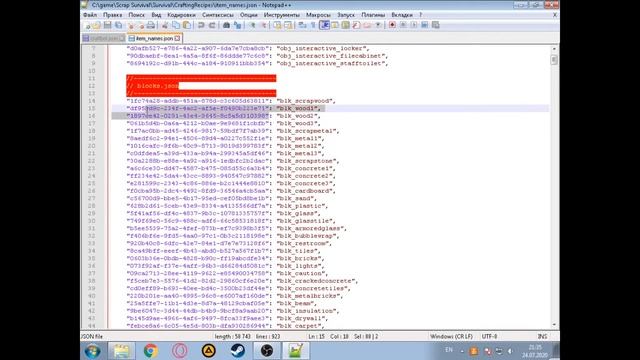Save the recorded macro icon
This screenshot has height=360, width=640.
coord(436,25)
